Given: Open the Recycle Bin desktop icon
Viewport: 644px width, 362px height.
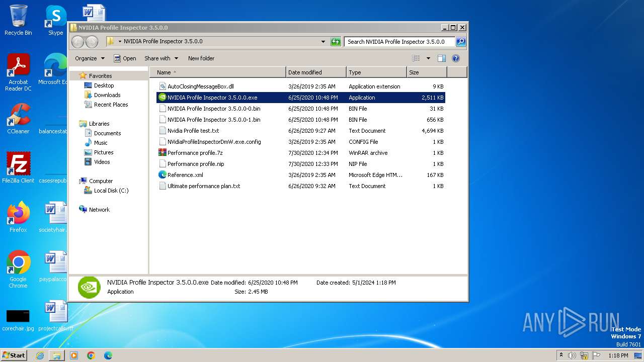Looking at the screenshot, I should tap(18, 20).
